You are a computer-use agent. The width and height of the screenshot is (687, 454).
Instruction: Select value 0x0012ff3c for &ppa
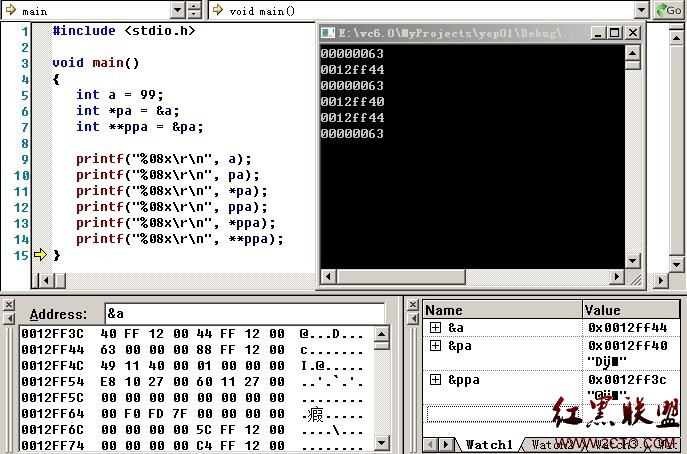point(627,380)
